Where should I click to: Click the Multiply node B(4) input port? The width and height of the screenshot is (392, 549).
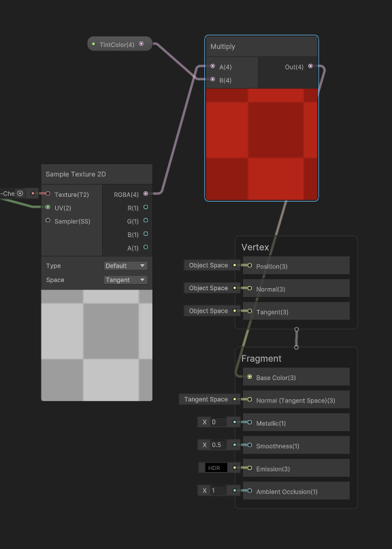click(x=212, y=79)
